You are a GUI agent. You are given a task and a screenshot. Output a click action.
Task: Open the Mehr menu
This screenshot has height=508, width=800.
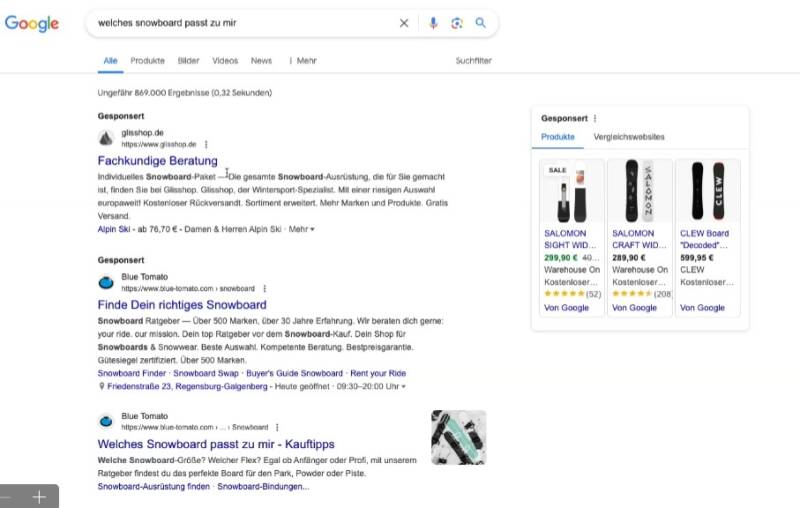303,61
